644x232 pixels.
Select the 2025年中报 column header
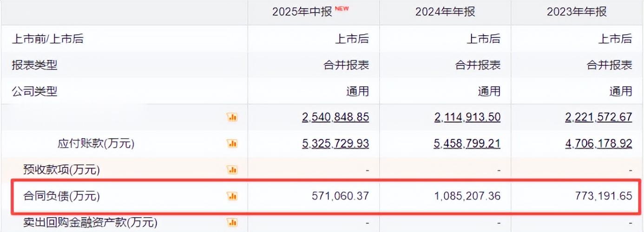tap(302, 12)
